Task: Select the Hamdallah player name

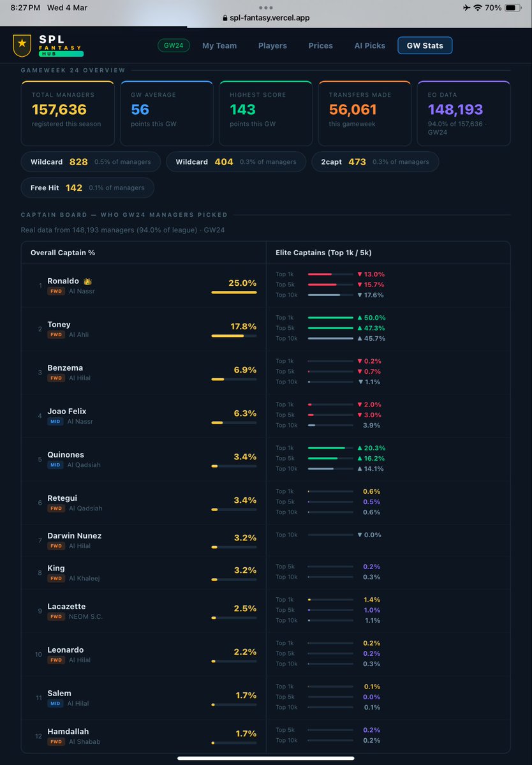Action: (x=68, y=731)
